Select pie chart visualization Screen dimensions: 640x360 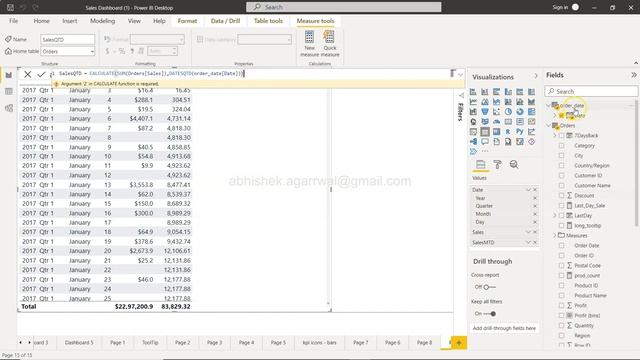508,111
